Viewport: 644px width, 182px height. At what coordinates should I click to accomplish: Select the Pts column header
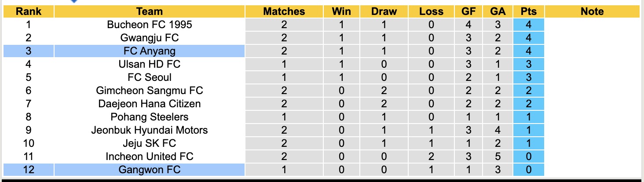528,11
